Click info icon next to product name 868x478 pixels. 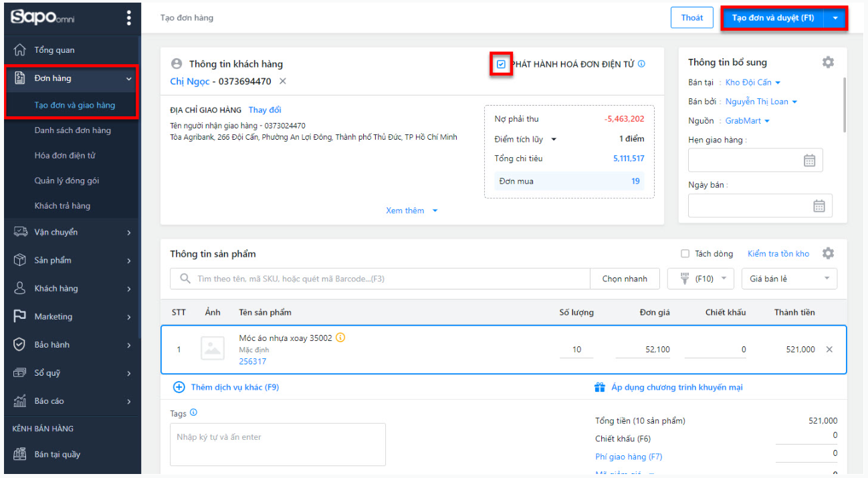[340, 338]
